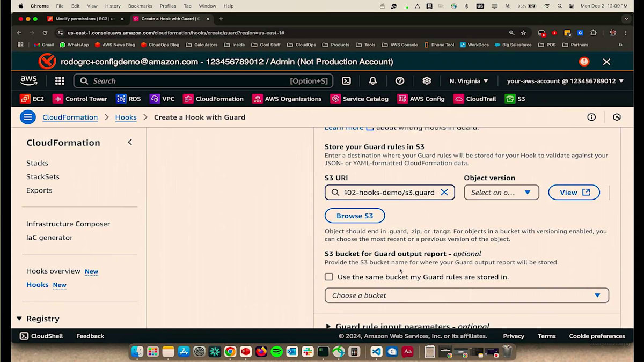The height and width of the screenshot is (362, 644).
Task: Open CloudShell from the footer
Action: [x=41, y=336]
